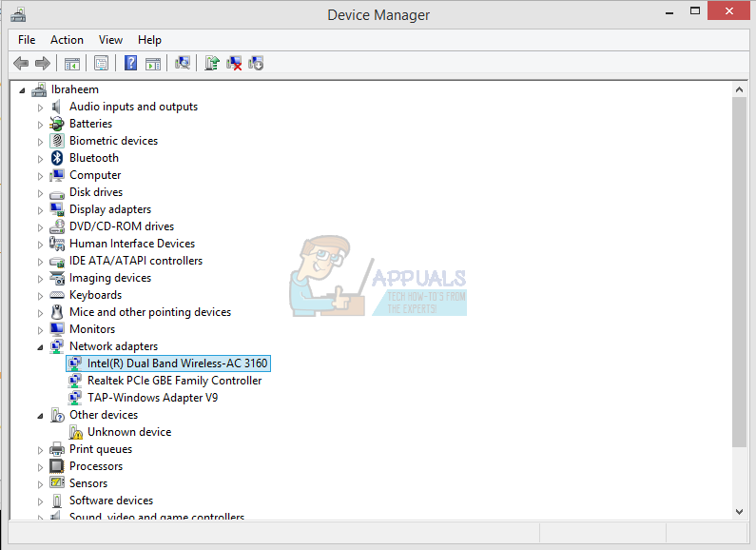The image size is (756, 550).
Task: Expand the Disk drives arrow
Action: point(41,193)
